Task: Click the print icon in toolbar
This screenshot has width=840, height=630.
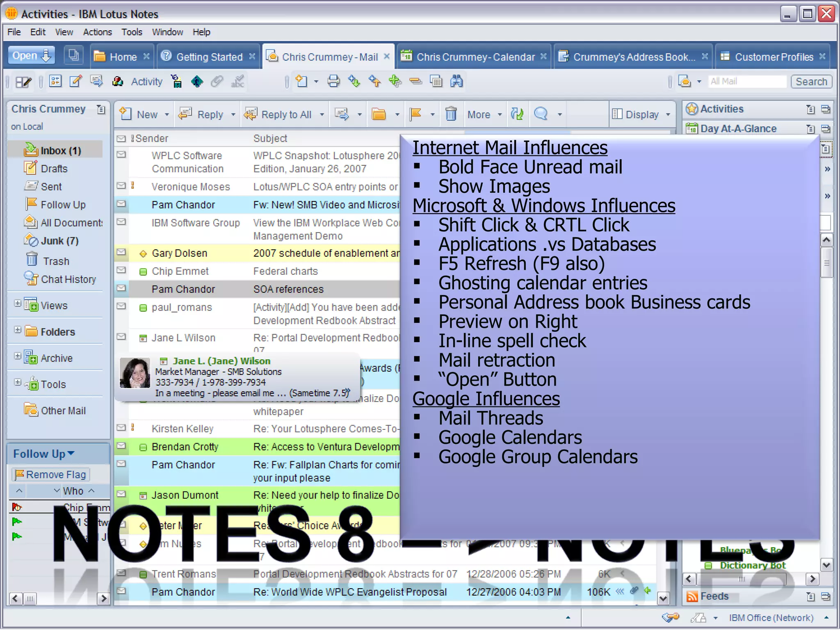Action: (x=333, y=81)
